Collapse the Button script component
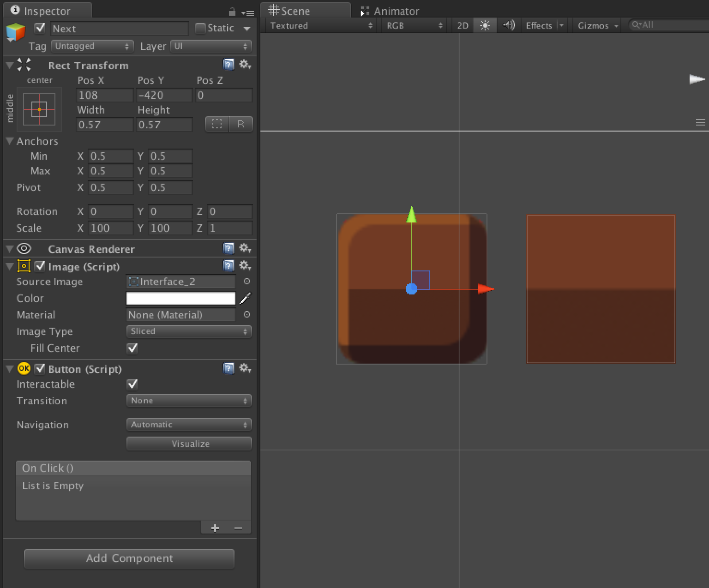Viewport: 709px width, 588px height. pos(9,369)
